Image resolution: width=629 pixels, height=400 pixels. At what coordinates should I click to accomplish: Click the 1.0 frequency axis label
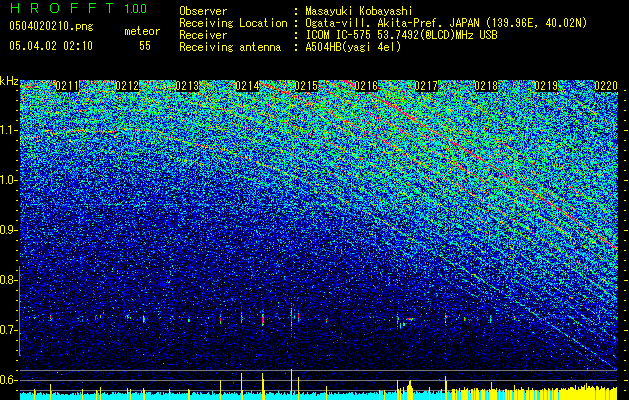tap(8, 180)
